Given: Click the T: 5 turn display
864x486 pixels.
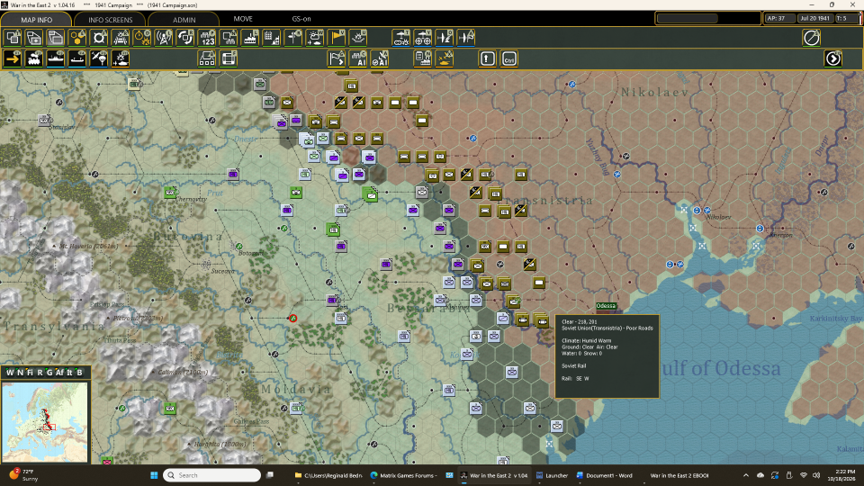Looking at the screenshot, I should [x=846, y=18].
